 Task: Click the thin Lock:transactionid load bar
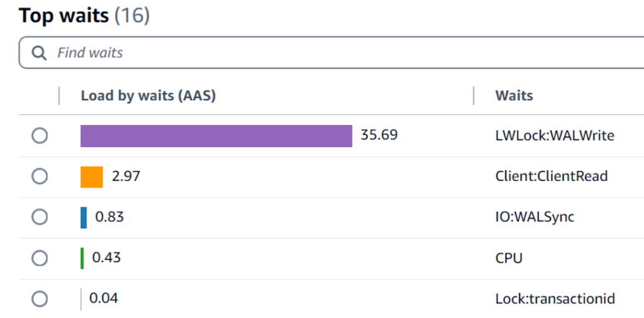[x=81, y=299]
